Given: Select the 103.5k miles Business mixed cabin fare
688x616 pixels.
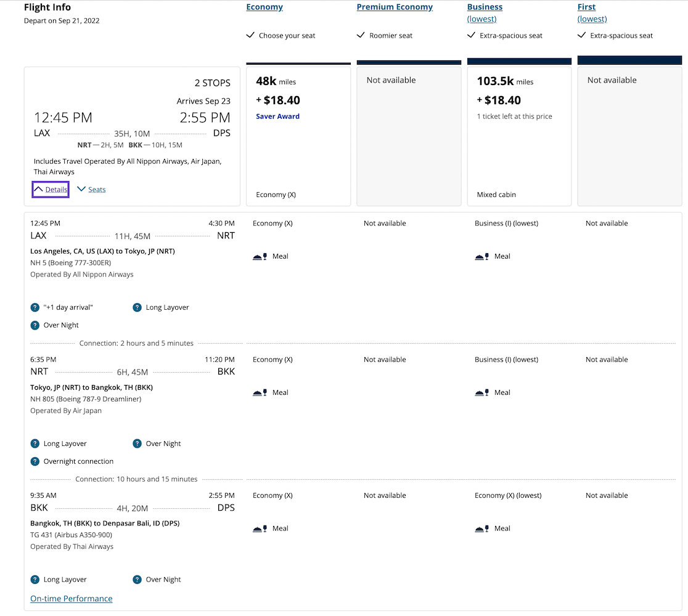Looking at the screenshot, I should 519,136.
